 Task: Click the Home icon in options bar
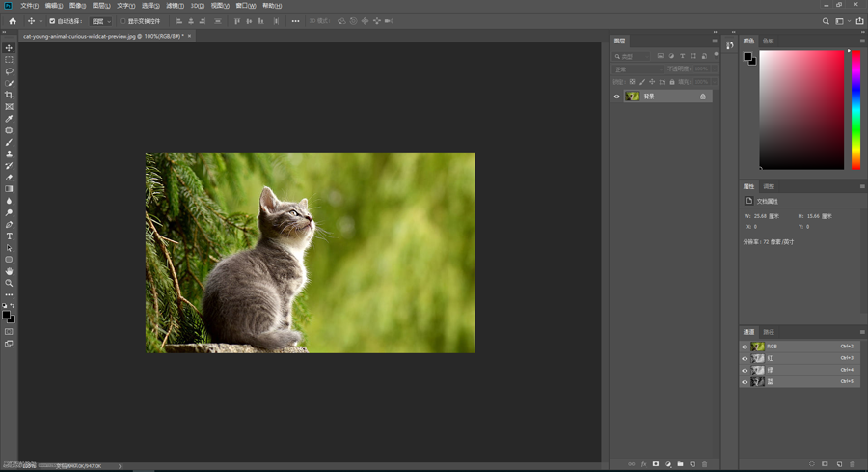coord(12,21)
